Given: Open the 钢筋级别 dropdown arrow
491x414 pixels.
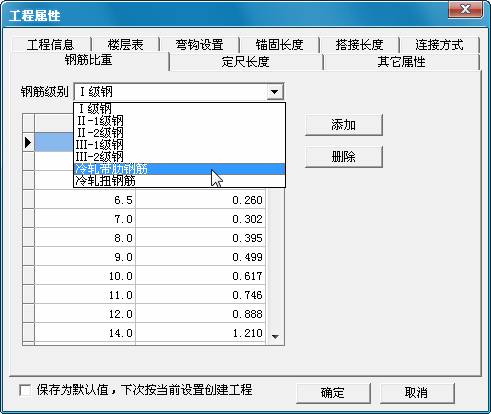Looking at the screenshot, I should pos(275,91).
